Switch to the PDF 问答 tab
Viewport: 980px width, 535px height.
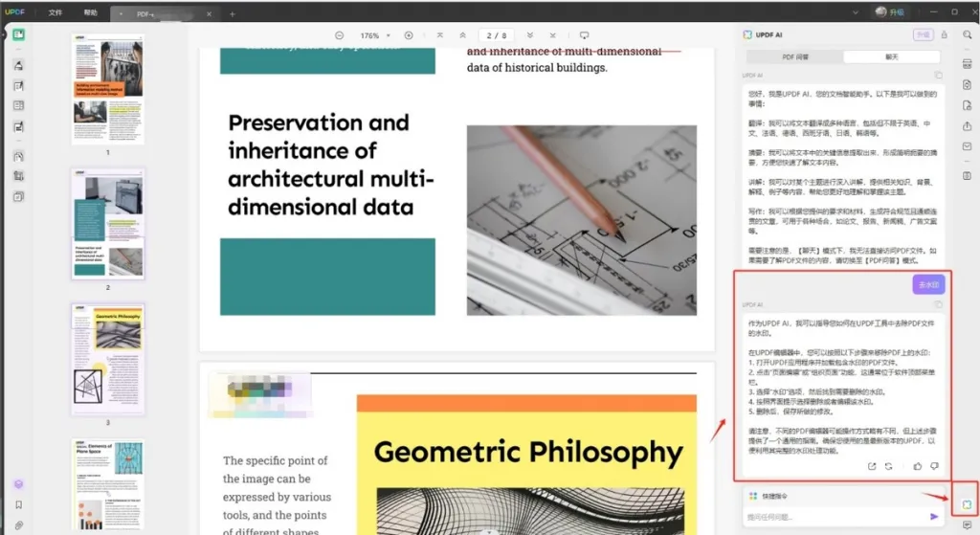pos(795,56)
